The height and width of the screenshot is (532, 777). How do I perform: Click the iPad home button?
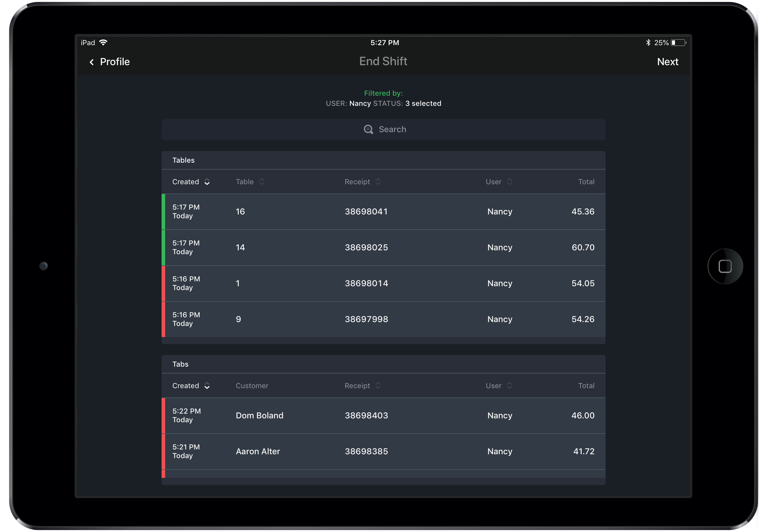coord(725,266)
